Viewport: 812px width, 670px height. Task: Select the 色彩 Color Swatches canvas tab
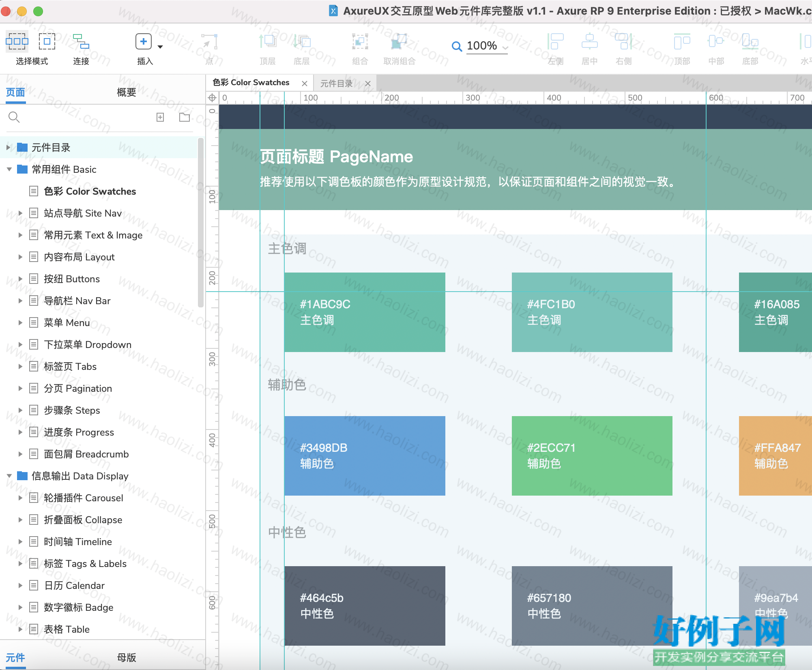pyautogui.click(x=251, y=83)
